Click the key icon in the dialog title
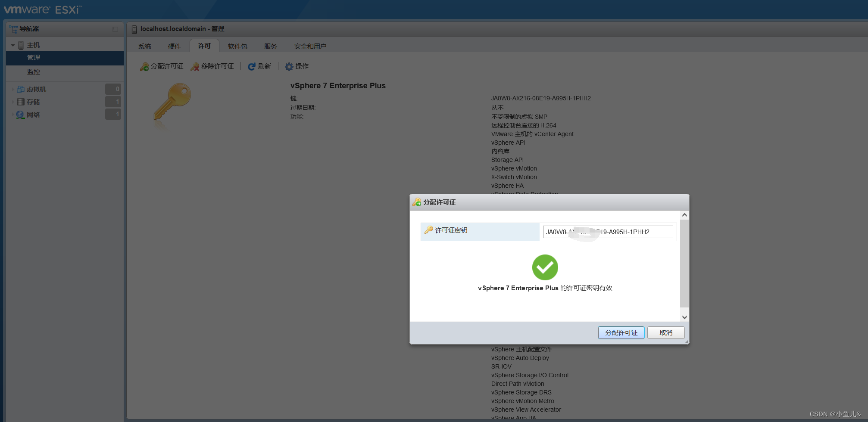The image size is (868, 422). 417,202
